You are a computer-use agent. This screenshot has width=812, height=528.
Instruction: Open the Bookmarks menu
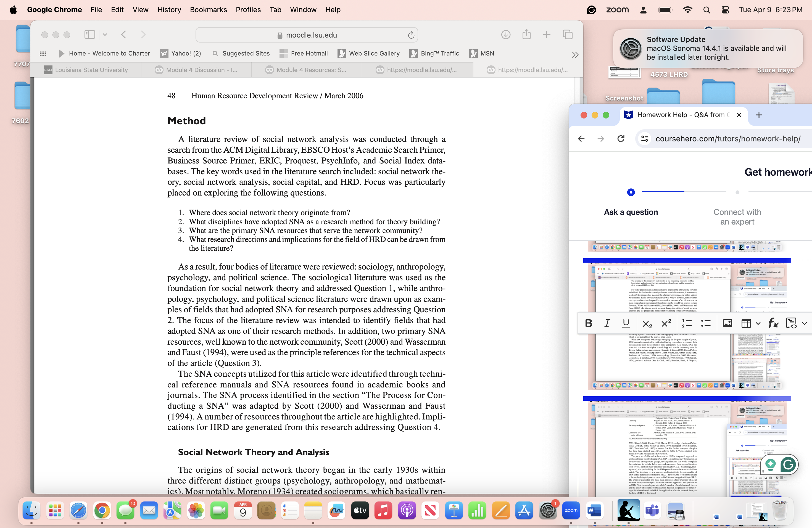click(208, 10)
